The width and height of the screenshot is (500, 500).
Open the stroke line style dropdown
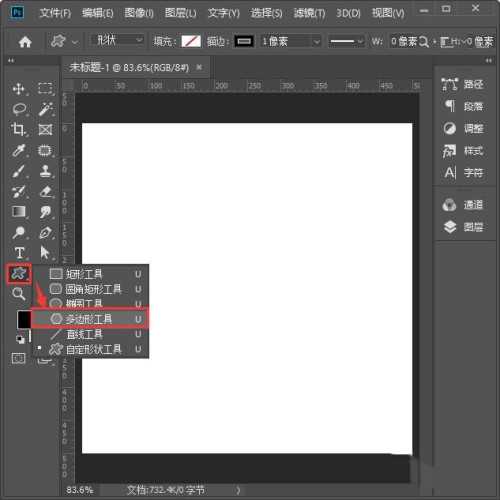click(346, 42)
